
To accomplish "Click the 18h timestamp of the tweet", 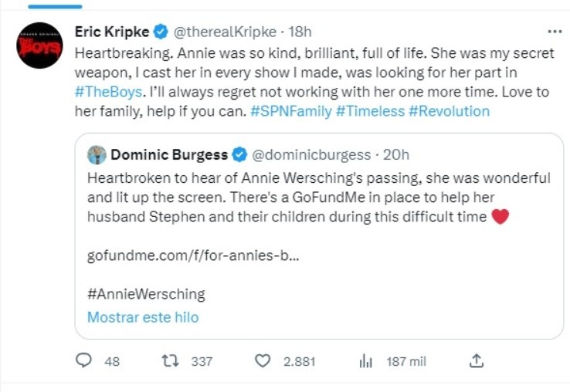I will pos(299,32).
